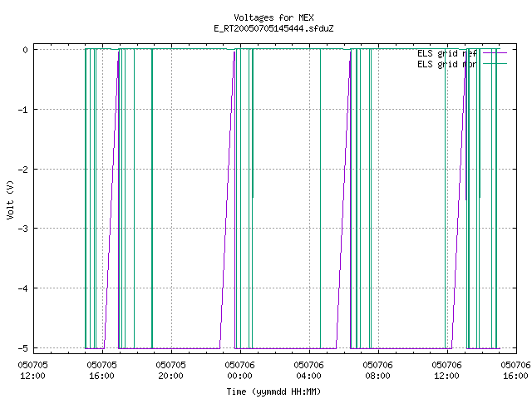Click the "Volt (V)" y-axis label
Screen dimensions: 532x399
[x=10, y=199]
